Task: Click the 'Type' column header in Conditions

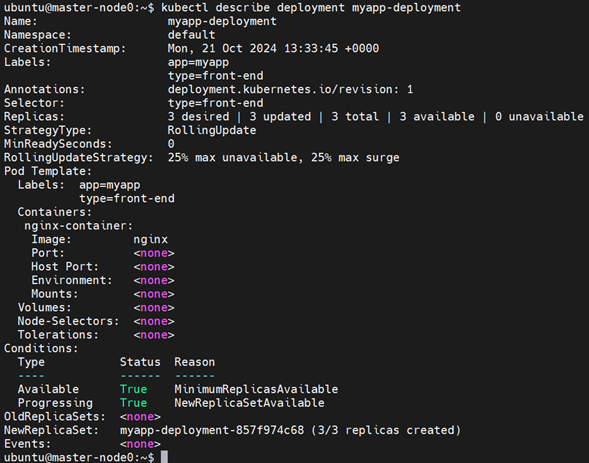Action: [31, 362]
